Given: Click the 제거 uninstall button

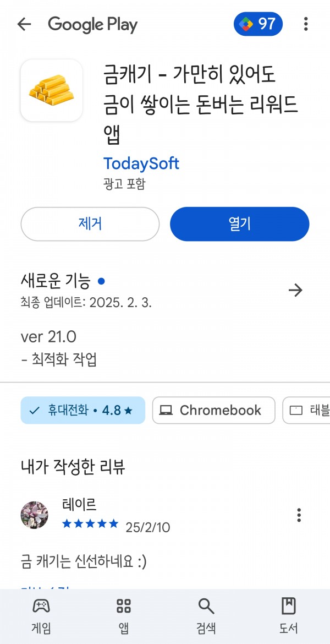Looking at the screenshot, I should (90, 224).
